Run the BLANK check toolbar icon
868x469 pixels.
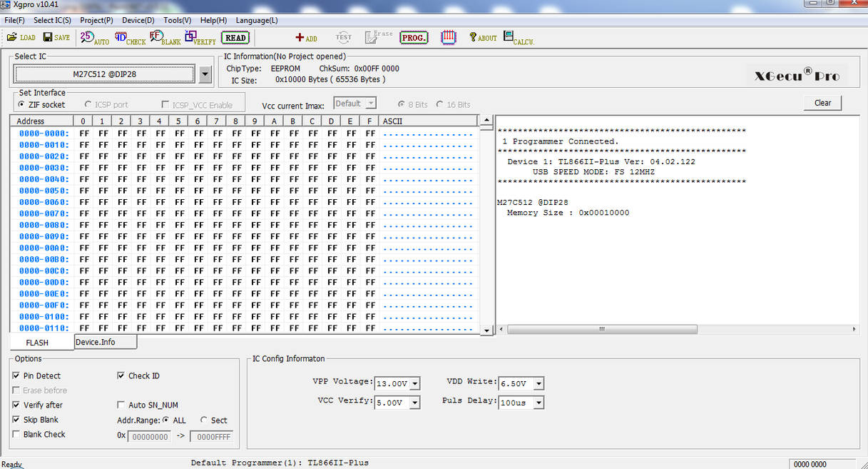click(165, 37)
